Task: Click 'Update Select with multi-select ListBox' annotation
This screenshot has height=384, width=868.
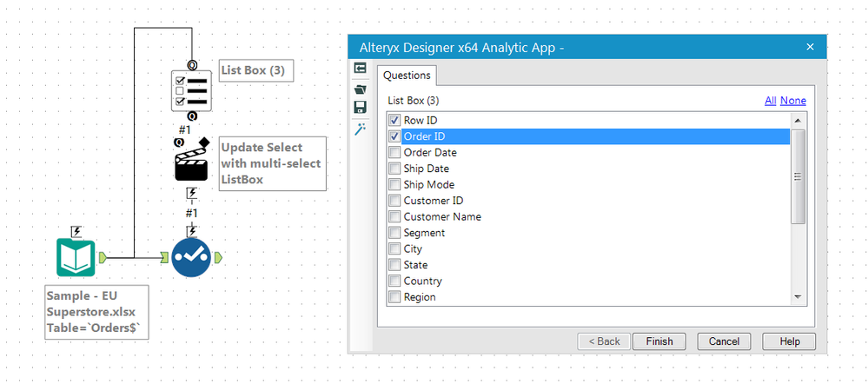Action: 272,164
